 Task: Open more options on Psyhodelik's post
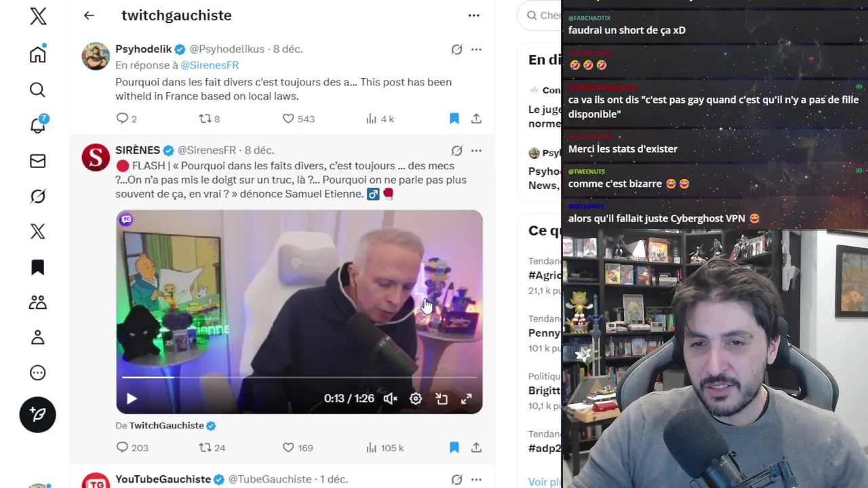coord(476,49)
